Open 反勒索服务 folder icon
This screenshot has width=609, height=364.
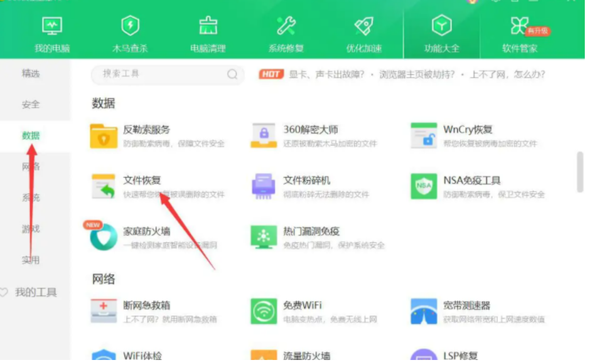pos(104,136)
